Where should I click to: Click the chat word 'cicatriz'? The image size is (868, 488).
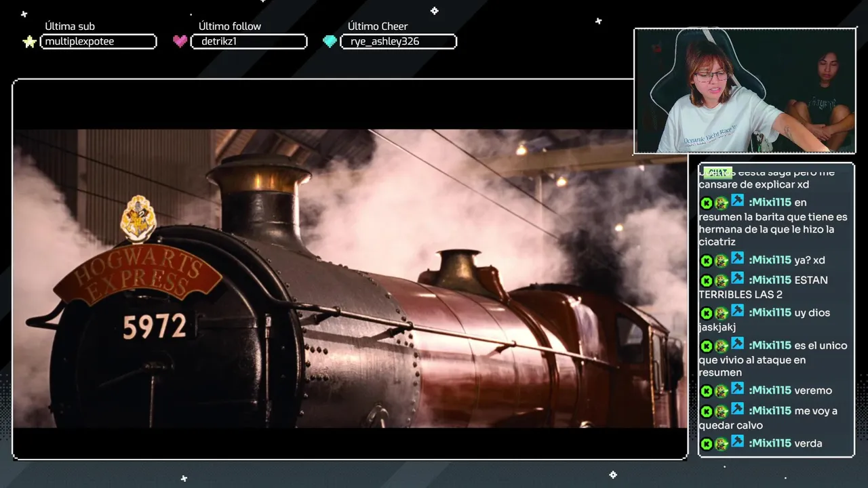tap(717, 242)
